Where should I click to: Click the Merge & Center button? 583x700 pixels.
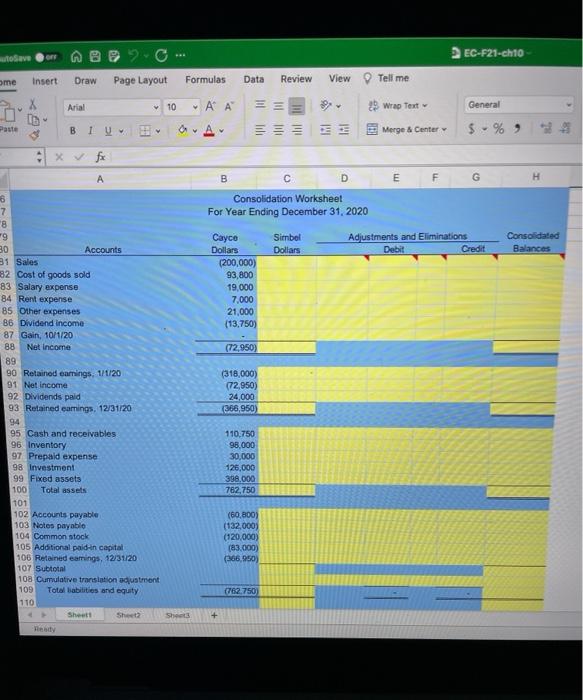(x=406, y=129)
